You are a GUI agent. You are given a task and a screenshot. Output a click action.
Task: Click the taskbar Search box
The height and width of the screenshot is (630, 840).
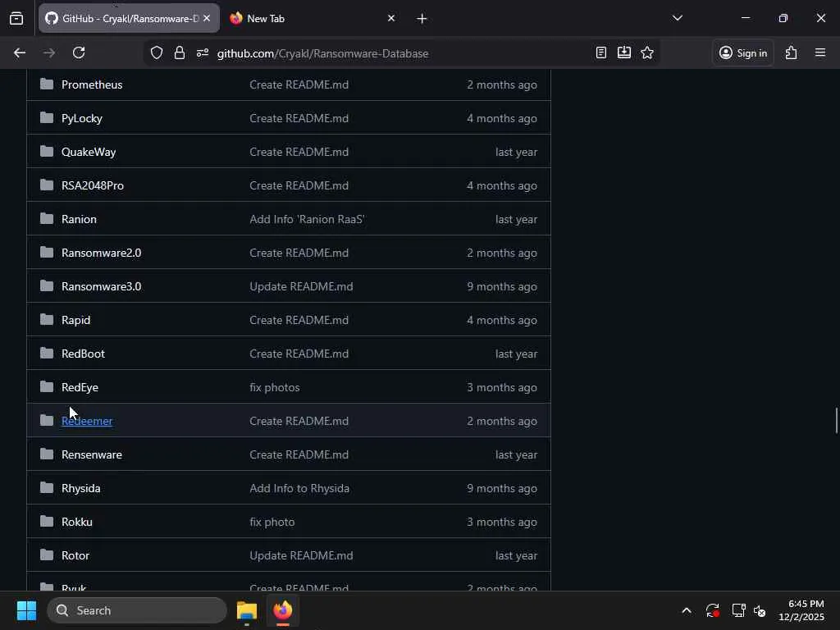[x=137, y=610]
